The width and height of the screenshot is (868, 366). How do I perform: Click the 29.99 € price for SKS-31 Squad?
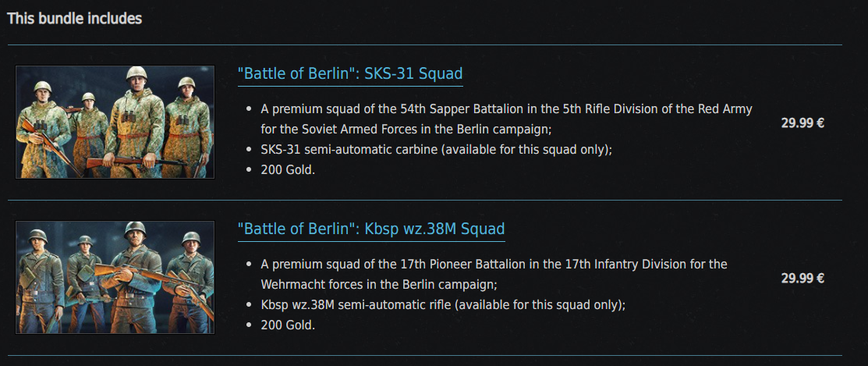[802, 123]
